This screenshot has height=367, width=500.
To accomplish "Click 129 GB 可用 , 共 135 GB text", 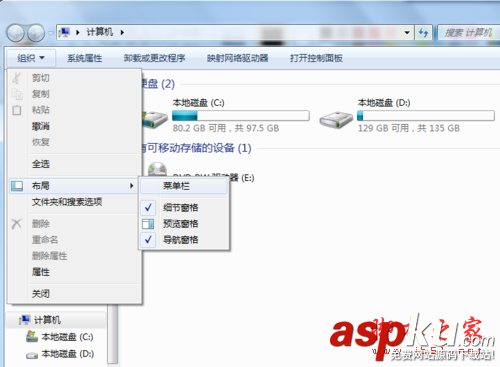I will click(409, 128).
